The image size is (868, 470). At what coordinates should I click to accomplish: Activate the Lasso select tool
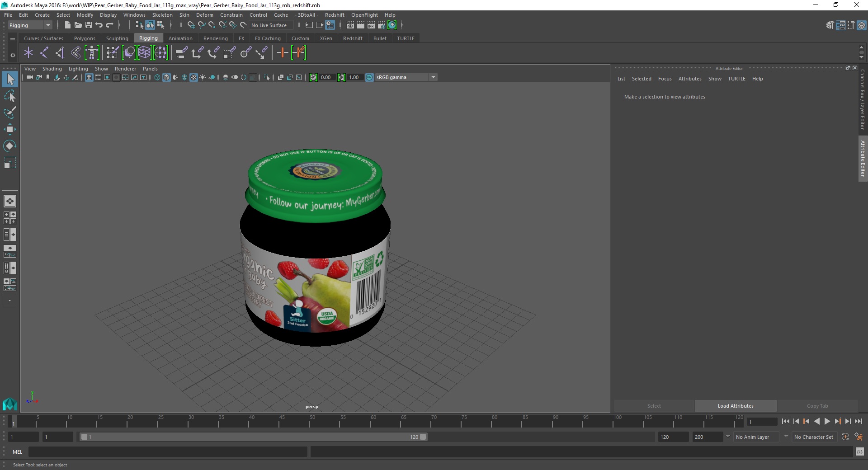coord(10,96)
